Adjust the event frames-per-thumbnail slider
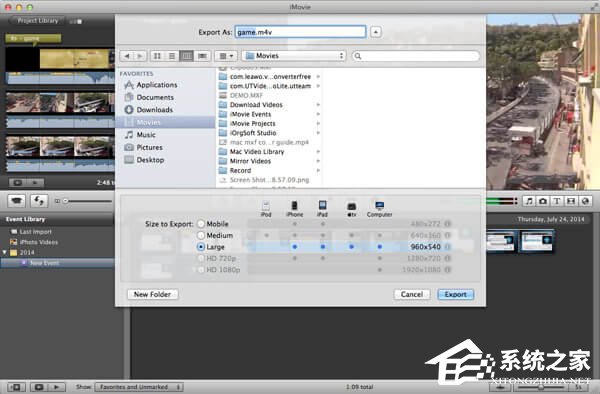 [540, 387]
